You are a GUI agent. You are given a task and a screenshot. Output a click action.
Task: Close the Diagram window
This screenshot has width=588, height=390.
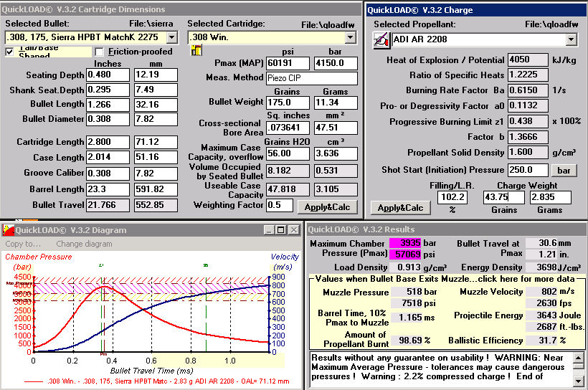tap(294, 230)
